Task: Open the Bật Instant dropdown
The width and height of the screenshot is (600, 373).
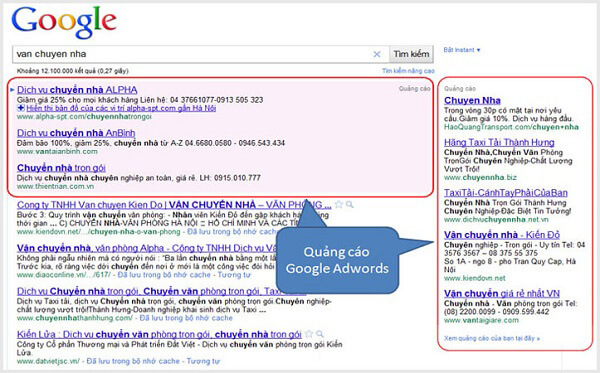Action: coord(462,50)
